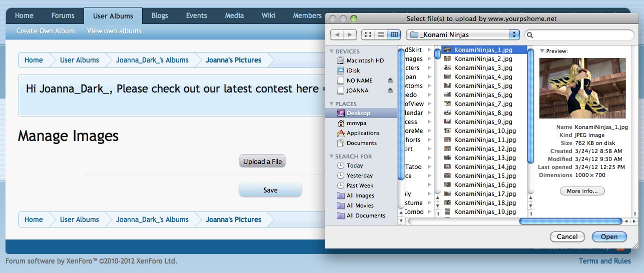The width and height of the screenshot is (644, 273).
Task: Collapse the Preview disclosure triangle
Action: [542, 51]
